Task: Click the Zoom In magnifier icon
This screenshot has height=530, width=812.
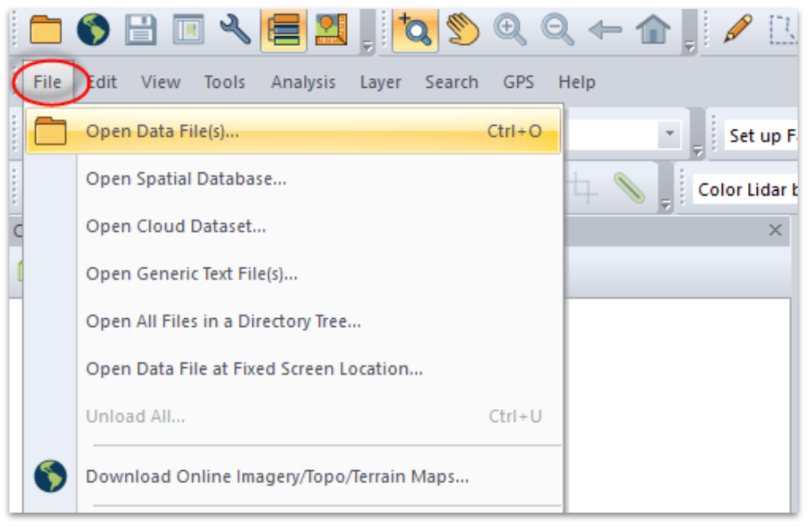Action: (510, 30)
